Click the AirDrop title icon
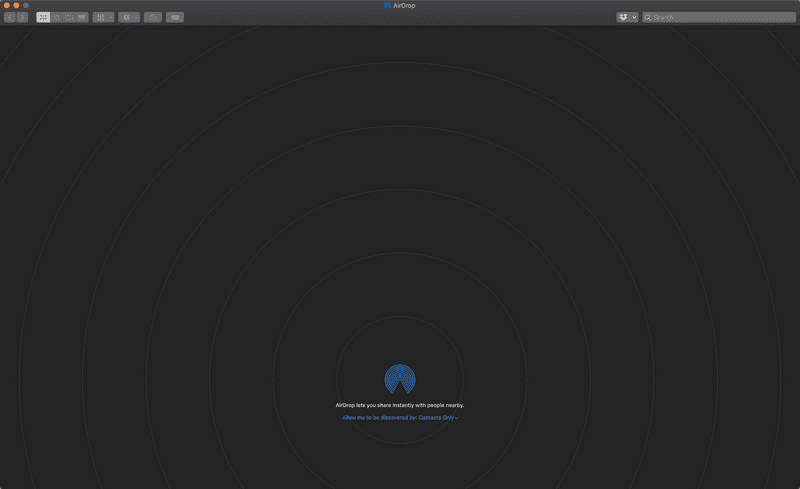The height and width of the screenshot is (489, 800). click(387, 5)
